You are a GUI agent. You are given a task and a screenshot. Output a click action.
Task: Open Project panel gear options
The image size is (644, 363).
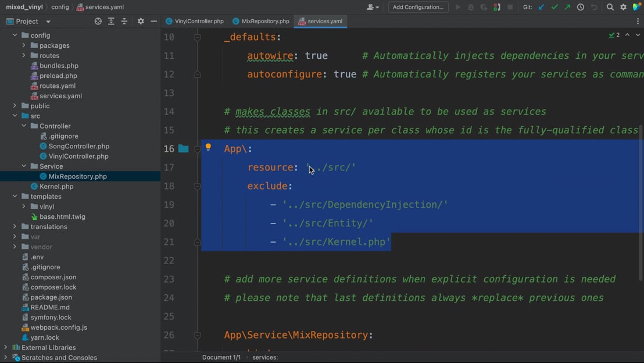point(141,22)
